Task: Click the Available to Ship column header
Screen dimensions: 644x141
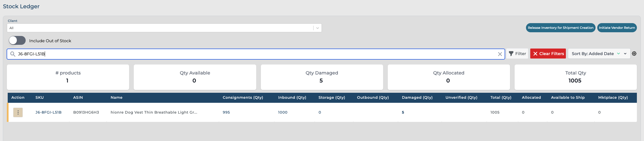Action: (568, 98)
